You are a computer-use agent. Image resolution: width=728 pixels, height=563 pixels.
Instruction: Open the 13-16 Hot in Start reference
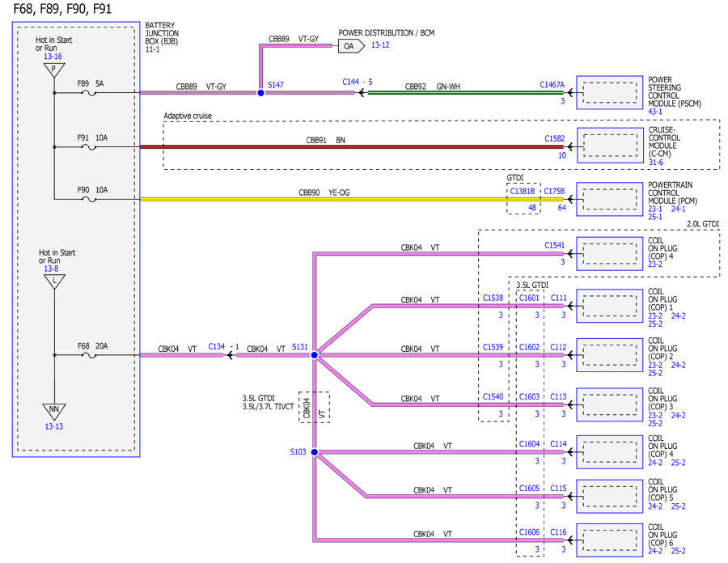[x=53, y=56]
